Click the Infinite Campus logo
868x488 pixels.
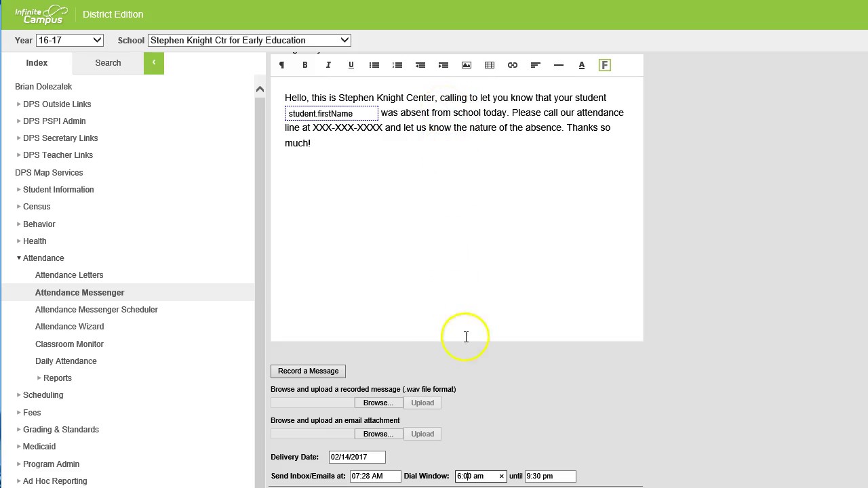coord(41,14)
